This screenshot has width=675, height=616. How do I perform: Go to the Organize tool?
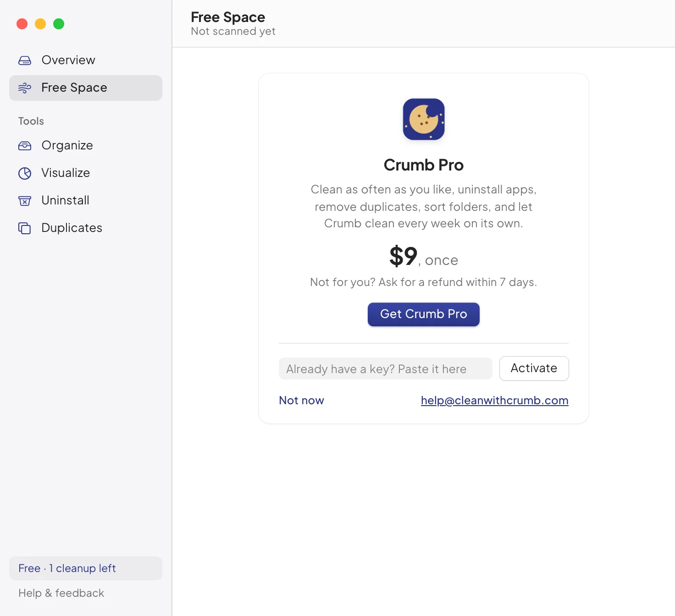pos(86,145)
